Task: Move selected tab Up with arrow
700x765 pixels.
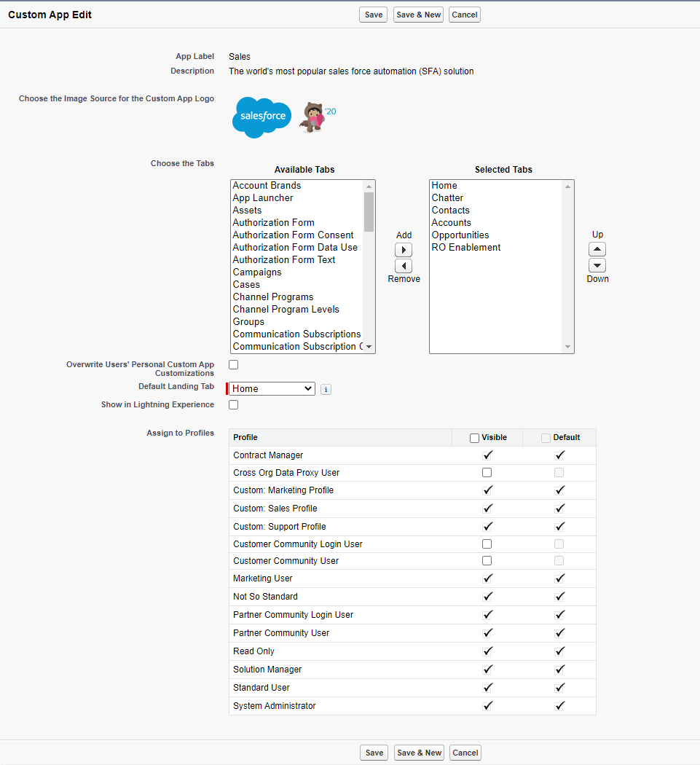Action: click(597, 249)
